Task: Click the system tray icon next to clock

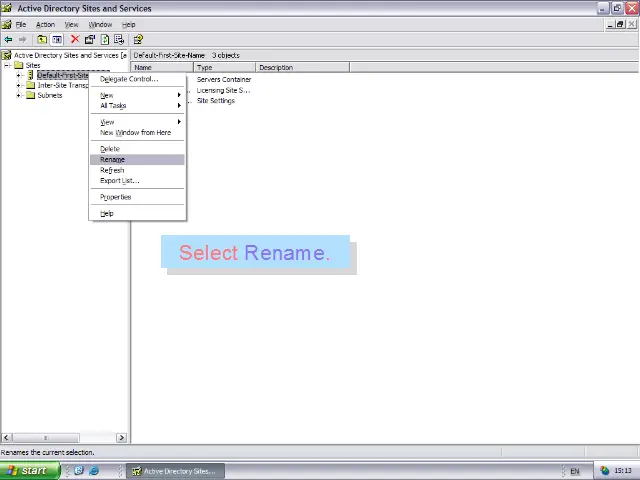Action: [604, 471]
